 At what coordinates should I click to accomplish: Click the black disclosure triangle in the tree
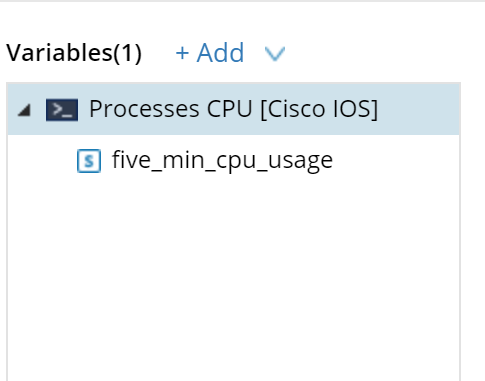tap(24, 110)
